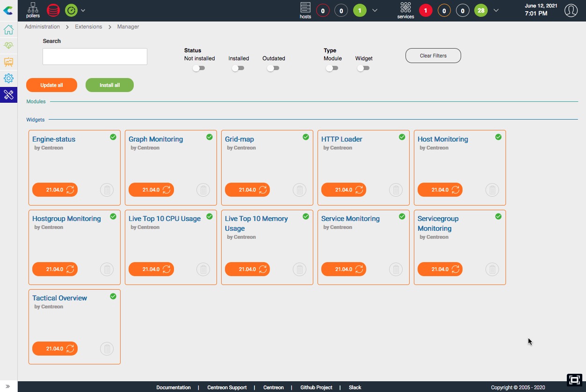Click the Extensions breadcrumb item
Screen dimensions: 586x392
[x=88, y=27]
